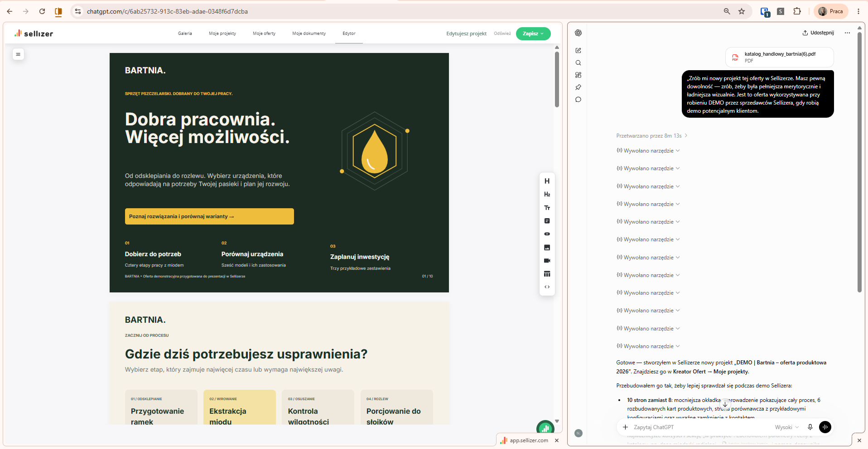Image resolution: width=868 pixels, height=449 pixels.
Task: Close the app.sellizer.com side tab
Action: 557,440
